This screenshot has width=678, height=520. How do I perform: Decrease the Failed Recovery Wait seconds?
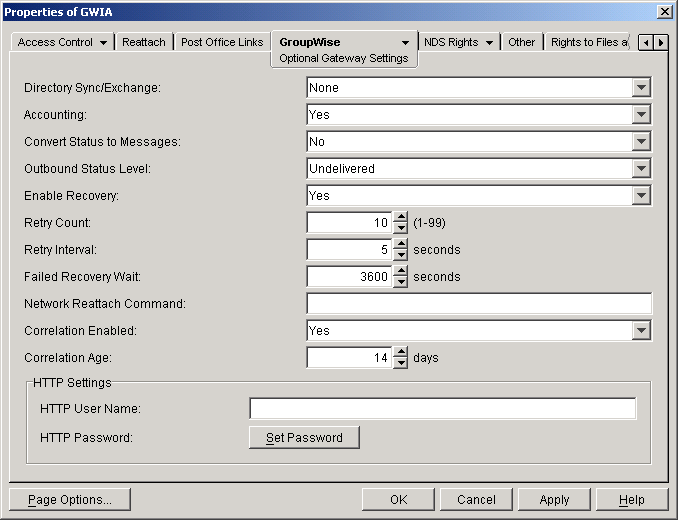coord(401,282)
